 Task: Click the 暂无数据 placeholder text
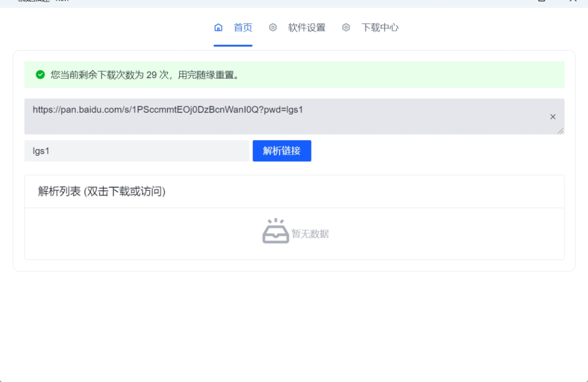point(310,234)
